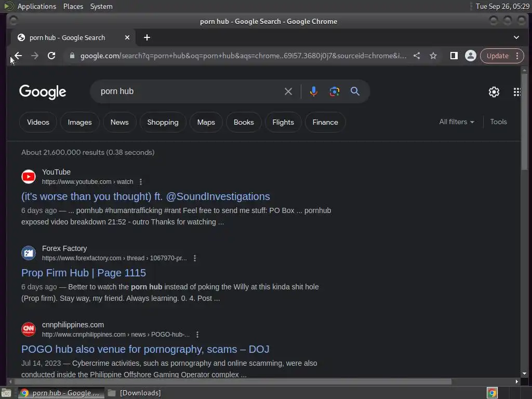
Task: Open the POGO hub DOJ article link
Action: point(145,349)
